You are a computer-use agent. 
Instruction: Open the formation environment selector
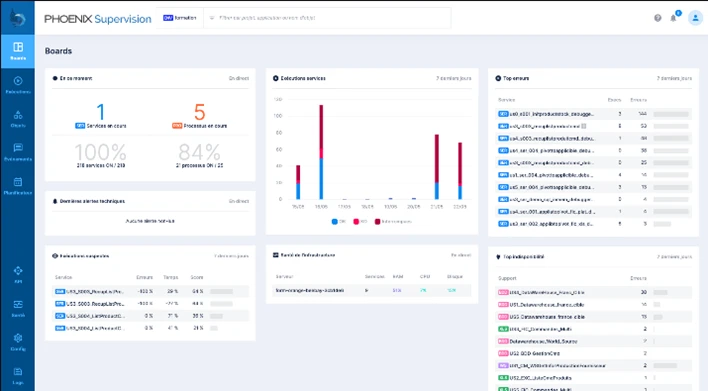pos(180,18)
